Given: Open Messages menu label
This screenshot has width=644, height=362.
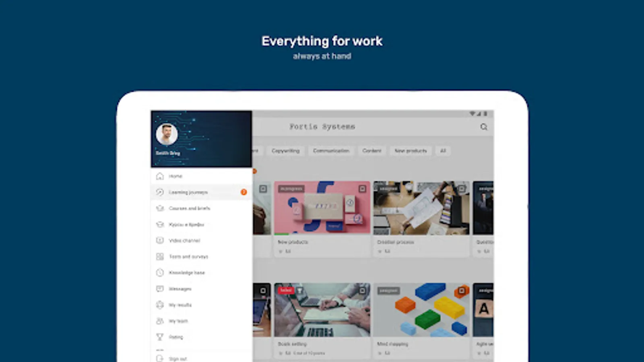Looking at the screenshot, I should pyautogui.click(x=180, y=289).
